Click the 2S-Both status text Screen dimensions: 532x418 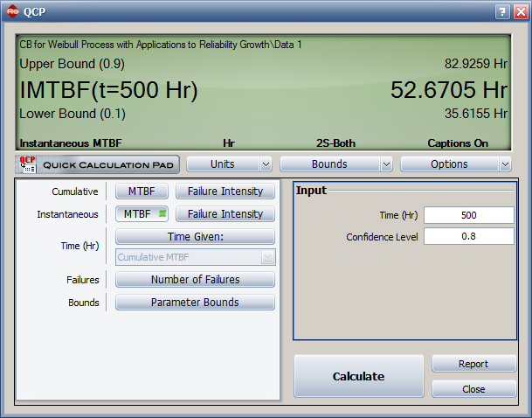point(336,143)
